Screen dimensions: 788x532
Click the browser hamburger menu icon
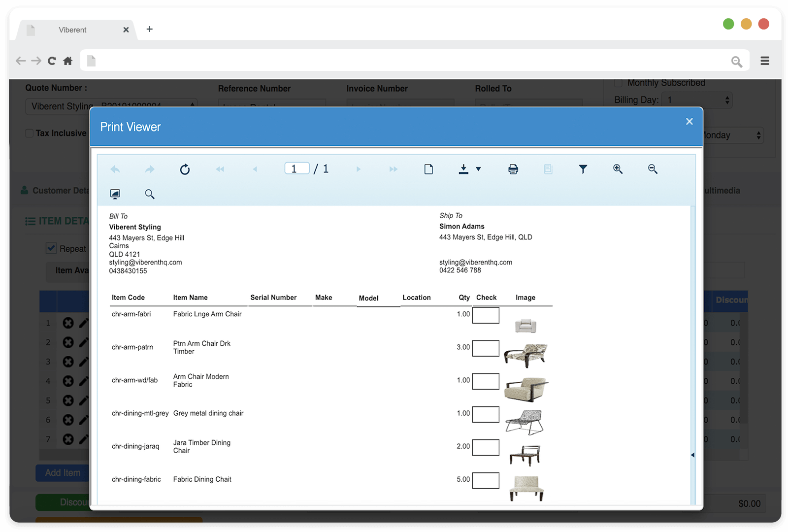point(764,61)
